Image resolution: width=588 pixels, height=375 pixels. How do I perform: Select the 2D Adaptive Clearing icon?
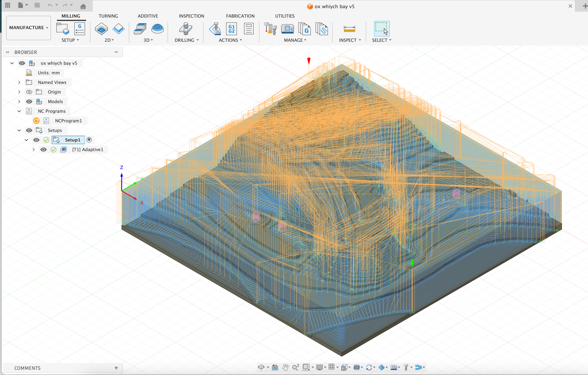[101, 29]
